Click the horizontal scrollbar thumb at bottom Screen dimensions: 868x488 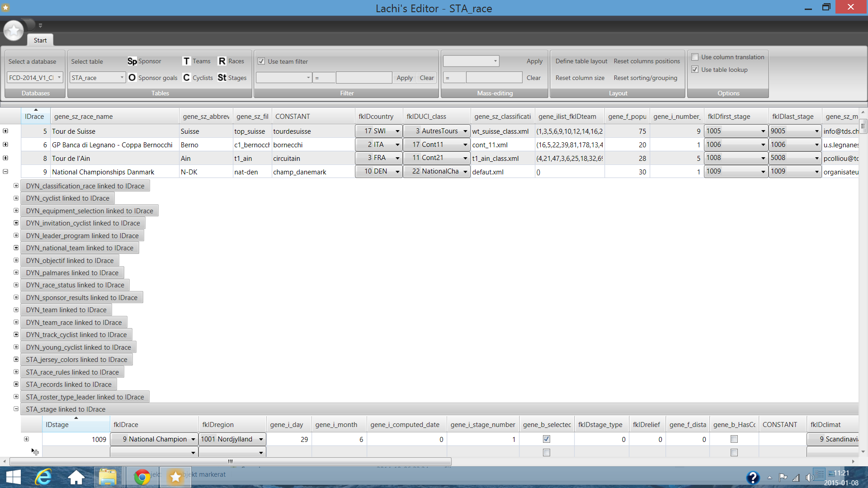(230, 461)
